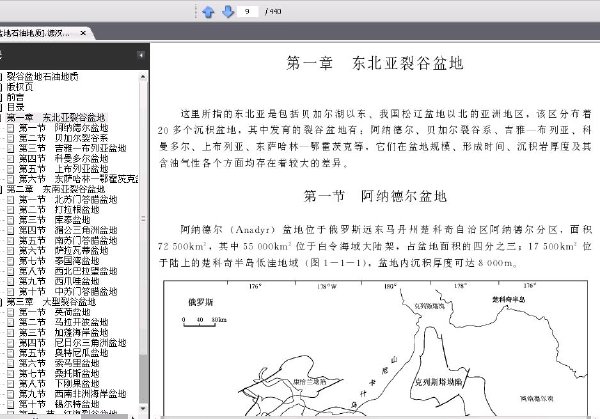Open page icon for 英荷盆地 bookmark
Viewport: 600px width, 419px height.
[x=11, y=312]
